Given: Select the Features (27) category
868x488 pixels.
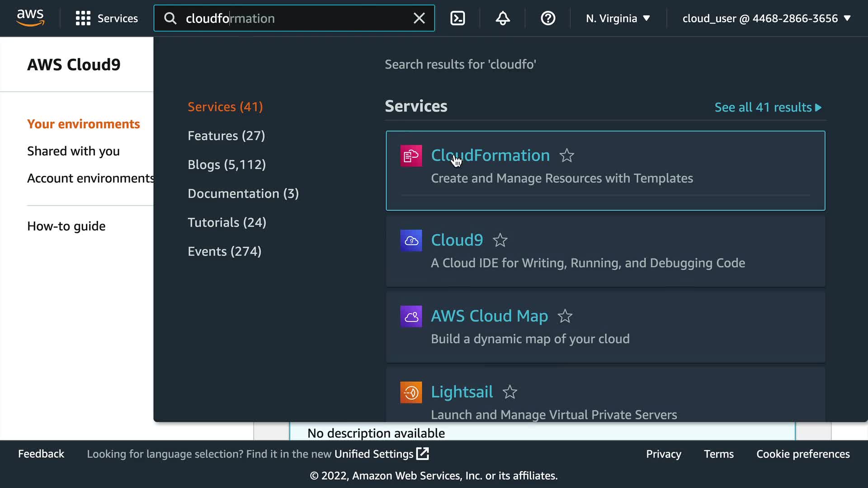Looking at the screenshot, I should click(226, 136).
